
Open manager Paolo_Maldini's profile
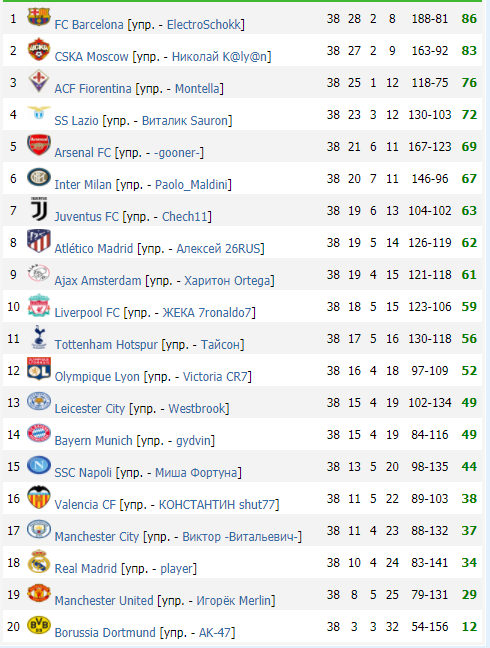click(x=191, y=184)
